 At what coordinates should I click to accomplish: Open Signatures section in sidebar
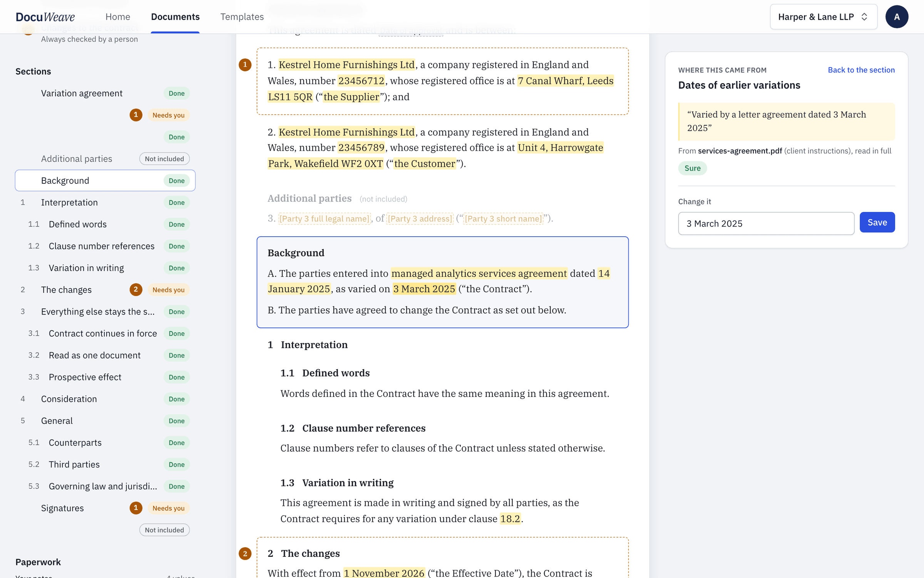click(x=105, y=508)
